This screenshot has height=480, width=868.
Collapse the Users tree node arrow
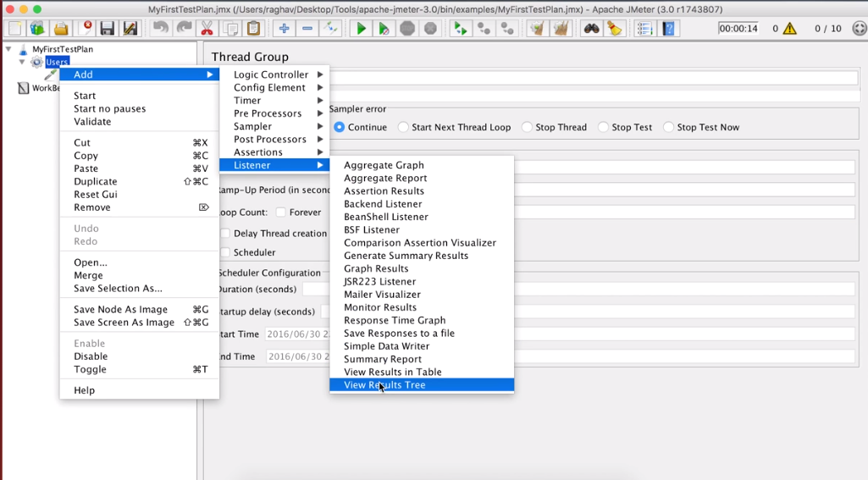tap(22, 62)
